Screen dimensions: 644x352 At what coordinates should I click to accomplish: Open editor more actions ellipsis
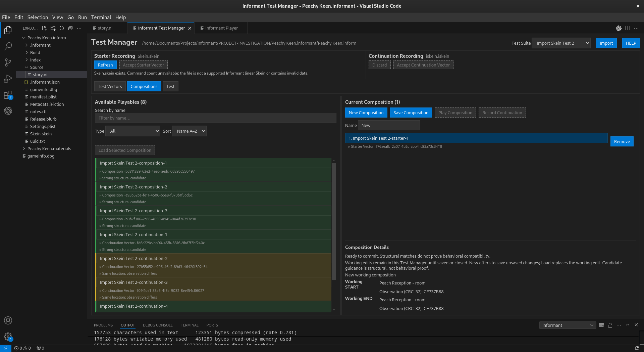click(x=636, y=28)
